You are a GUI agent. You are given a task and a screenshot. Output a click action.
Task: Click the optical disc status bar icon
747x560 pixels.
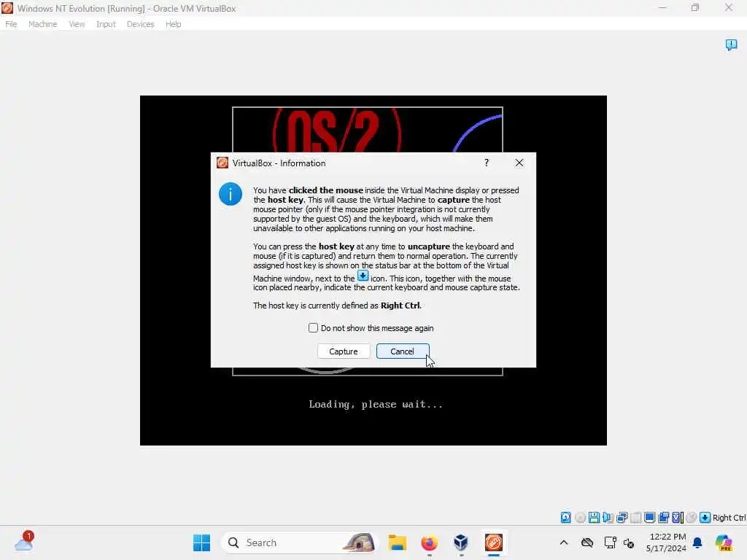(x=580, y=518)
